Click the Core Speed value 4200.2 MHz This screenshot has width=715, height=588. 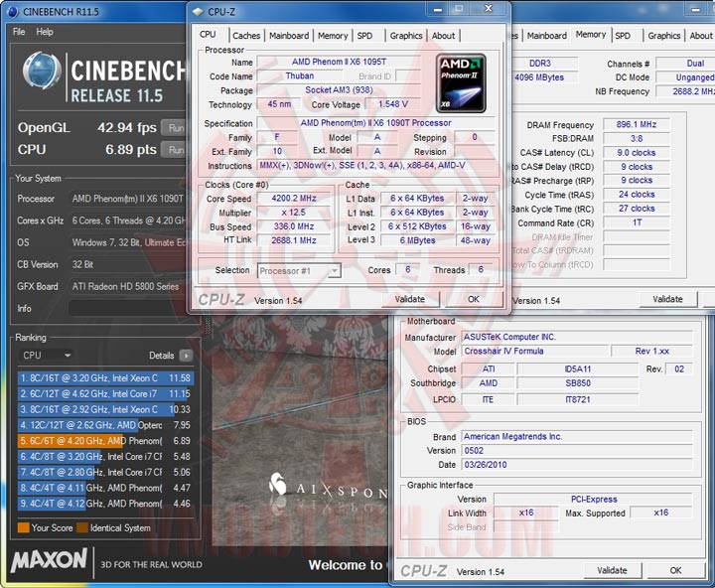294,199
